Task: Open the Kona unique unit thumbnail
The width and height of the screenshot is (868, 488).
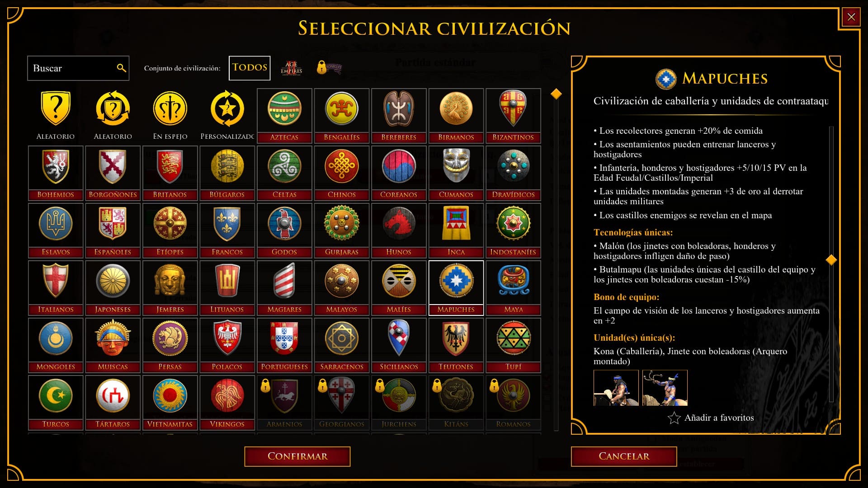Action: click(616, 388)
